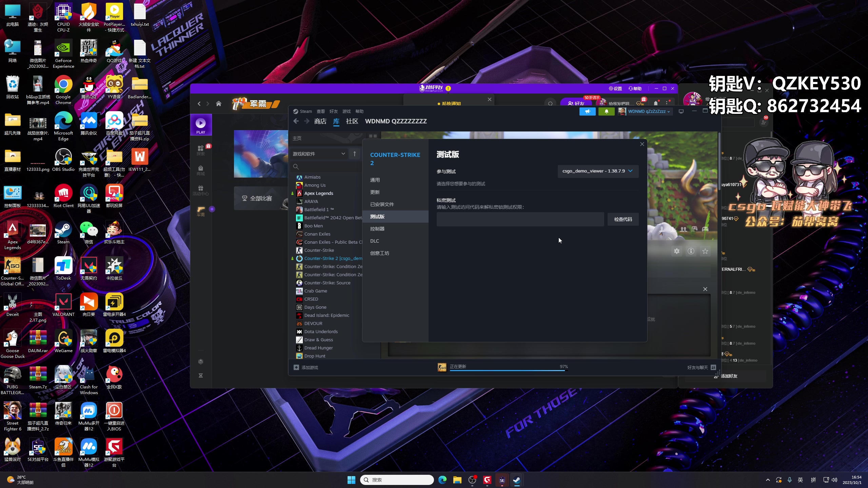The height and width of the screenshot is (488, 868).
Task: Open the 好友 menu in Steam
Action: pos(334,111)
